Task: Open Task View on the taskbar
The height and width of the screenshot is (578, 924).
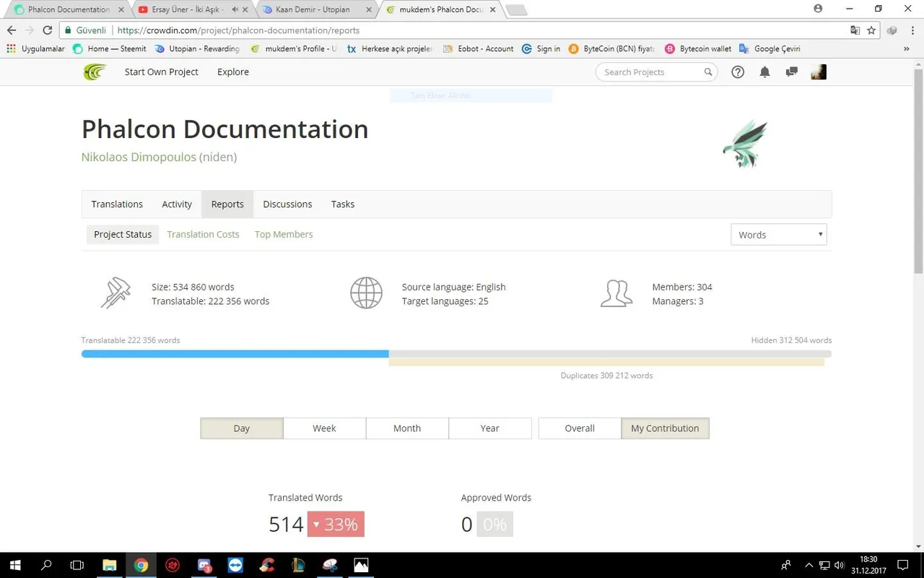Action: tap(77, 565)
